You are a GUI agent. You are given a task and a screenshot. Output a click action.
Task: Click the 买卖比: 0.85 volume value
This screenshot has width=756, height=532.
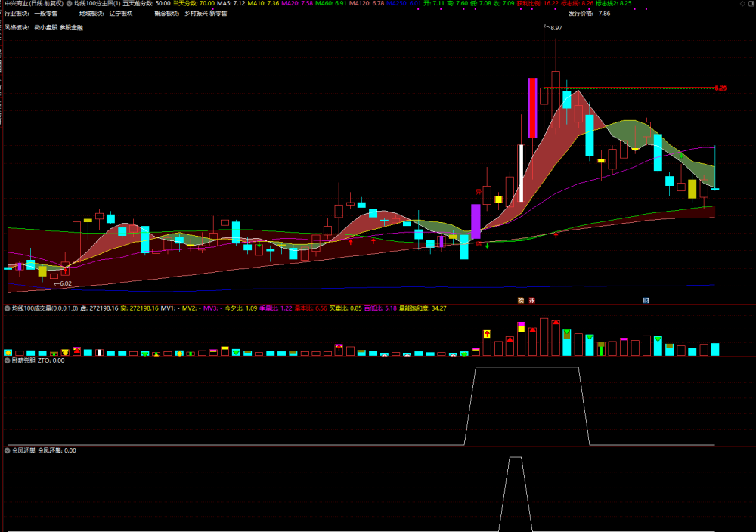pyautogui.click(x=345, y=308)
